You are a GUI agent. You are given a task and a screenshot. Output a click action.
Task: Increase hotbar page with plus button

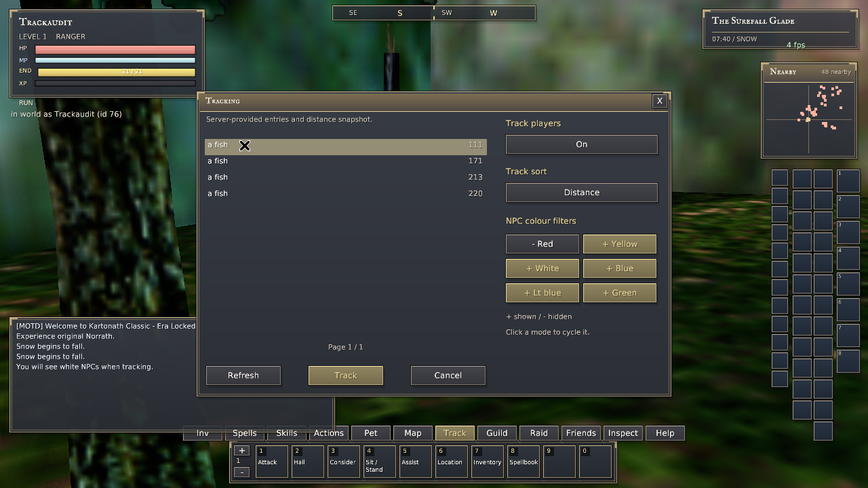(x=242, y=451)
